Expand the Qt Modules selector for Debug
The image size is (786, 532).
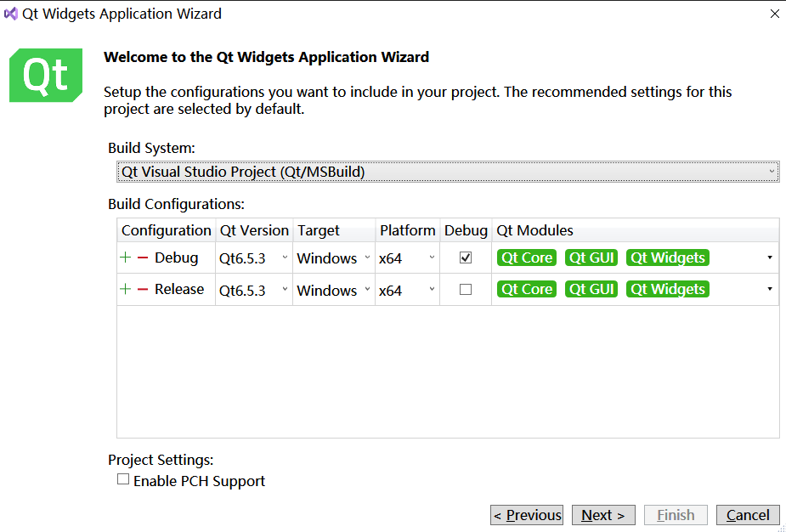click(x=770, y=258)
